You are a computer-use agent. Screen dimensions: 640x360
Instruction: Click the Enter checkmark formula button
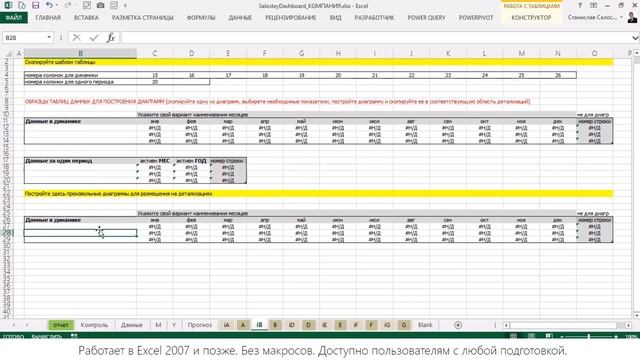(x=94, y=38)
